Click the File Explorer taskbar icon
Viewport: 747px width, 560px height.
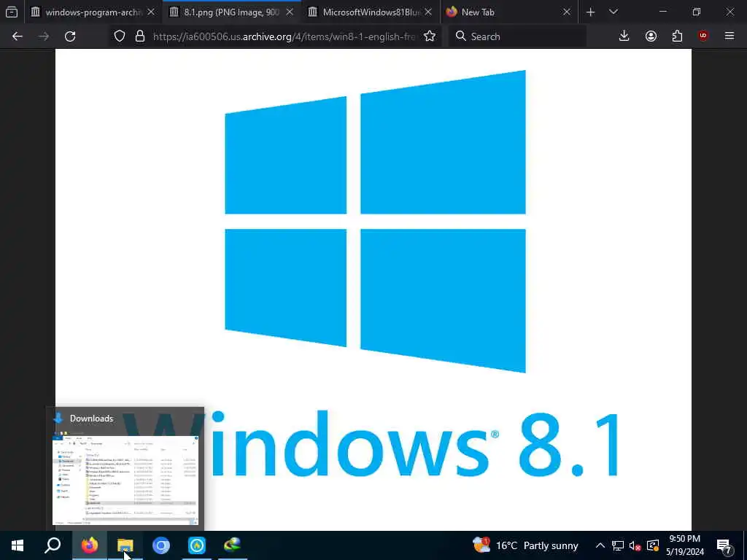tap(125, 545)
